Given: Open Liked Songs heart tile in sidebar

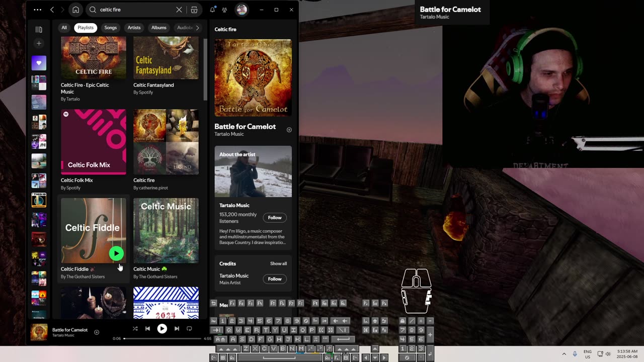Looking at the screenshot, I should click(x=39, y=63).
